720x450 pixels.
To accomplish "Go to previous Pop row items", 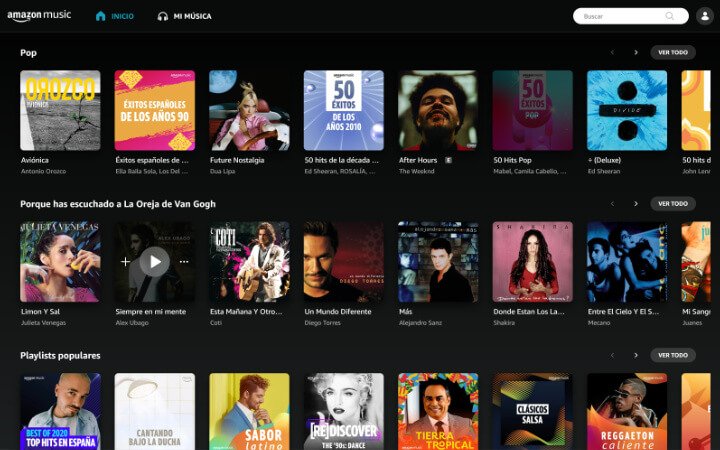I will click(612, 52).
